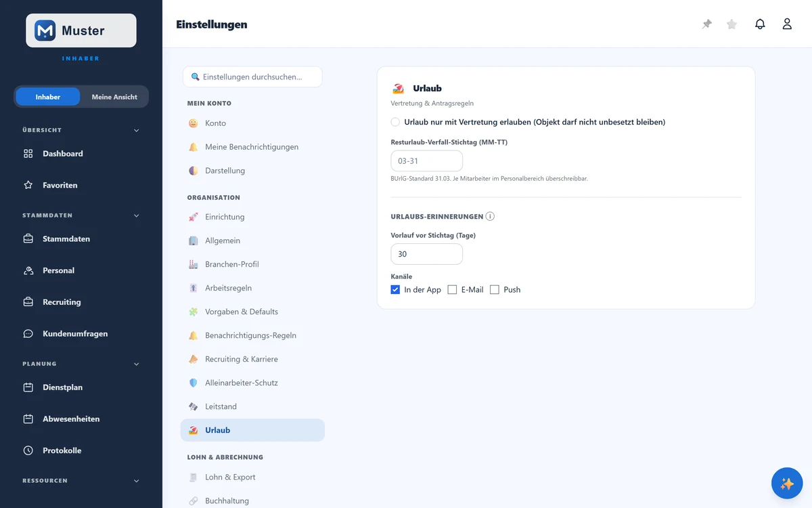Click the favorite star icon in header
Screen dimensions: 812x508
coord(731,24)
